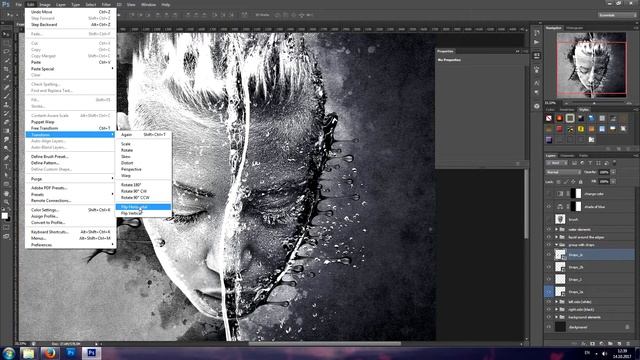This screenshot has height=360, width=640.
Task: Click the Navigator preview thumbnail
Action: point(591,65)
